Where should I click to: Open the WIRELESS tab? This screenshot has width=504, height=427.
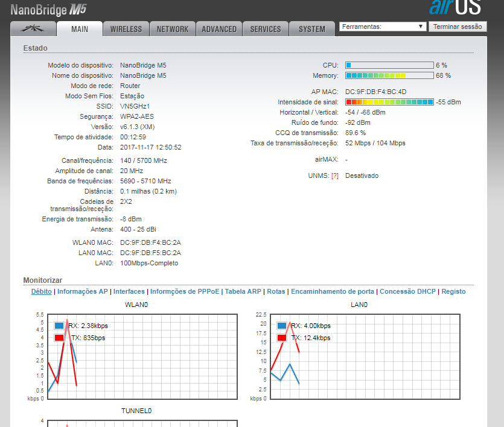pyautogui.click(x=126, y=29)
